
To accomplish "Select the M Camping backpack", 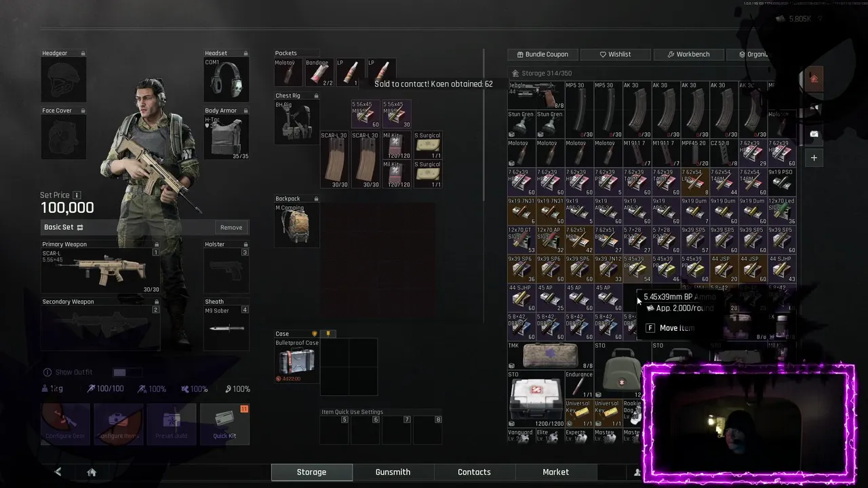I will [x=296, y=225].
